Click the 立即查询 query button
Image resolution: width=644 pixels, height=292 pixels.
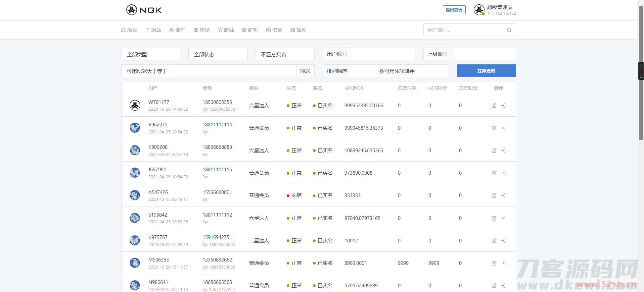click(x=486, y=71)
